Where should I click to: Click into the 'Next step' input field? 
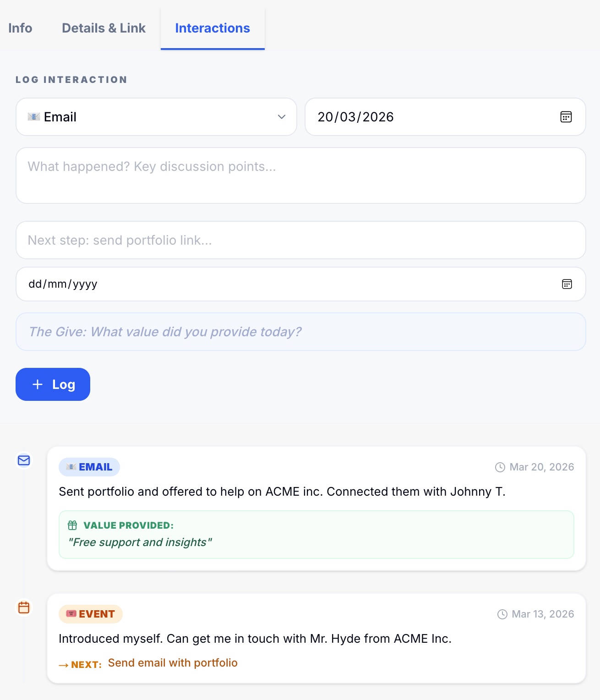300,240
